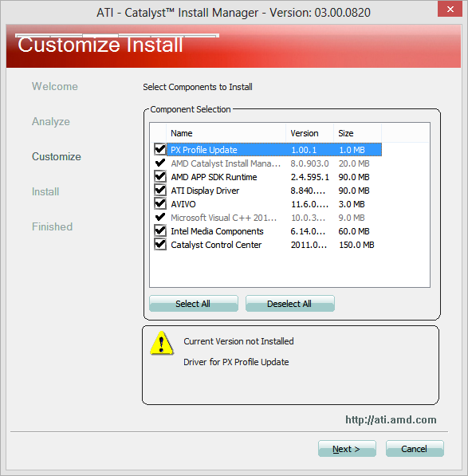Toggle the AMD APP SDK Runtime checkbox
Screen dimensions: 468x476
160,177
